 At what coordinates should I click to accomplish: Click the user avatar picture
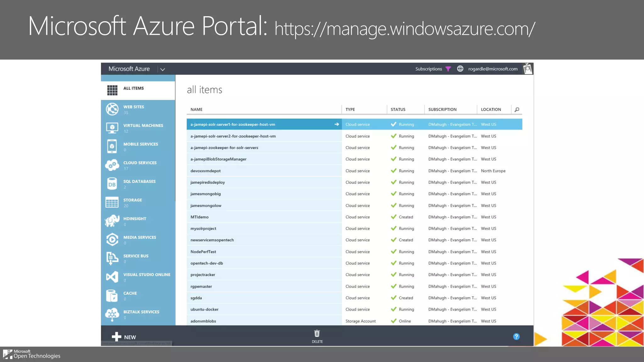coord(528,69)
